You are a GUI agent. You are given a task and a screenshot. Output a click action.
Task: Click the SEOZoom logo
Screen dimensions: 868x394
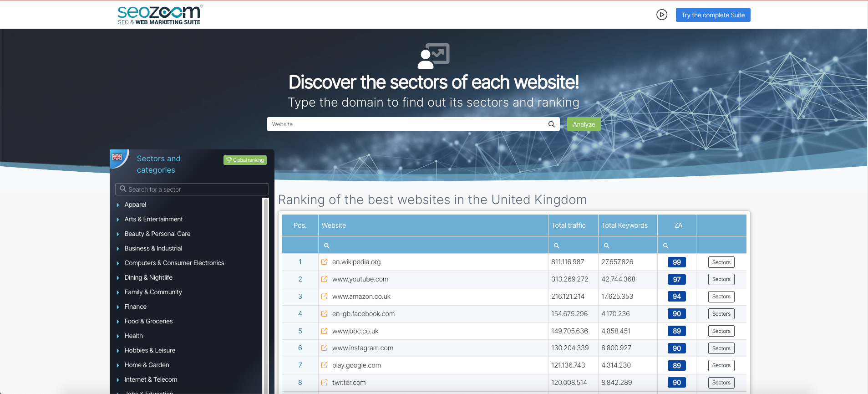(x=160, y=15)
